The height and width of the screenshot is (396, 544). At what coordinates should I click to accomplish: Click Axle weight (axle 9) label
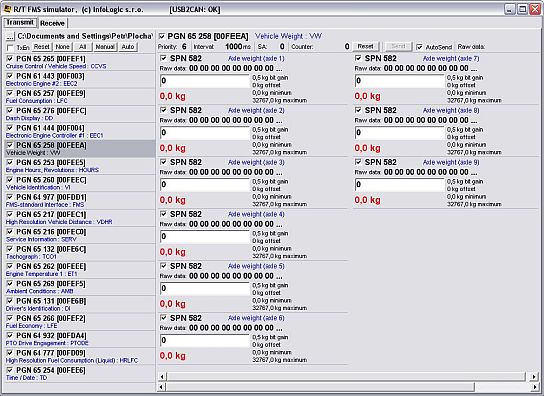tap(451, 162)
